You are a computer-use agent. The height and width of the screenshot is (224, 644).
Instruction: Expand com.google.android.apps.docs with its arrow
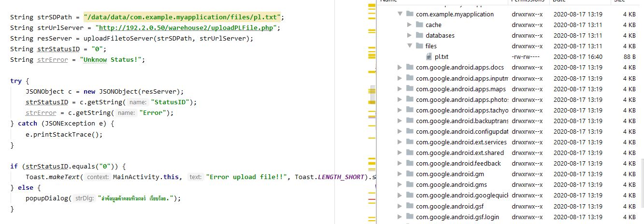click(x=400, y=68)
